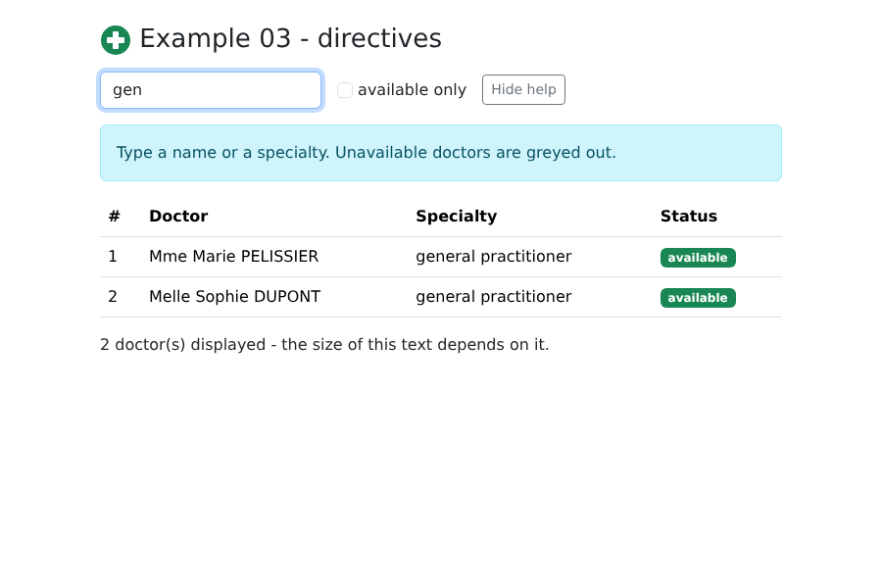
Task: Click the green medical cross logo icon
Action: click(116, 40)
